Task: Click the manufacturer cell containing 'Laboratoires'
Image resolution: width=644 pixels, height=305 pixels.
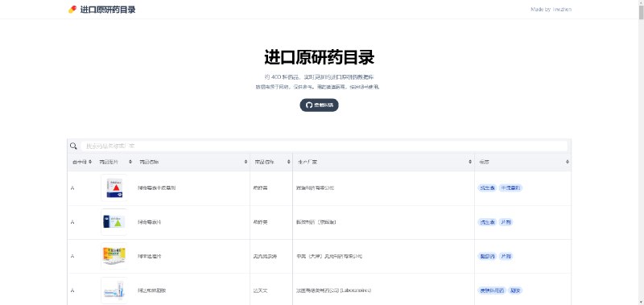Action: [x=384, y=291]
